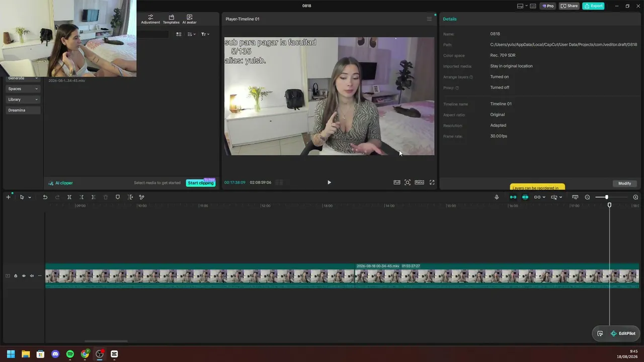
Task: Open the layout switcher in title bar
Action: pyautogui.click(x=522, y=6)
